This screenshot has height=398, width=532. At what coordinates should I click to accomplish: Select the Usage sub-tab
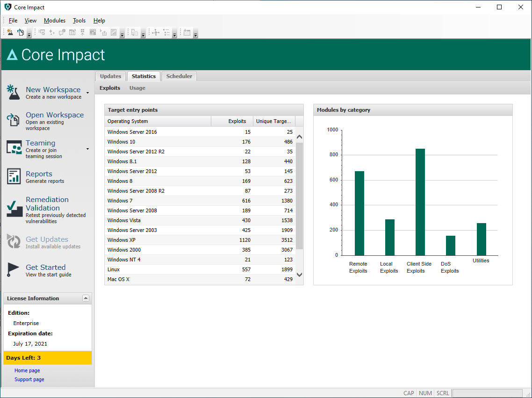[137, 88]
